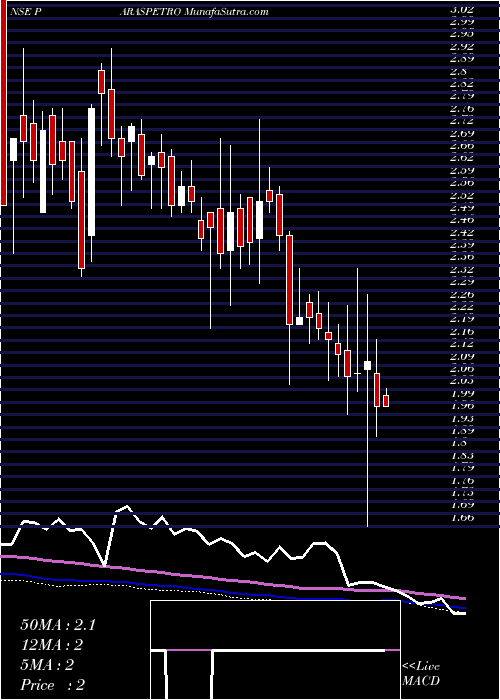The width and height of the screenshot is (500, 700).
Task: Click the tall red bar at chart's left edge
Action: 4,103
